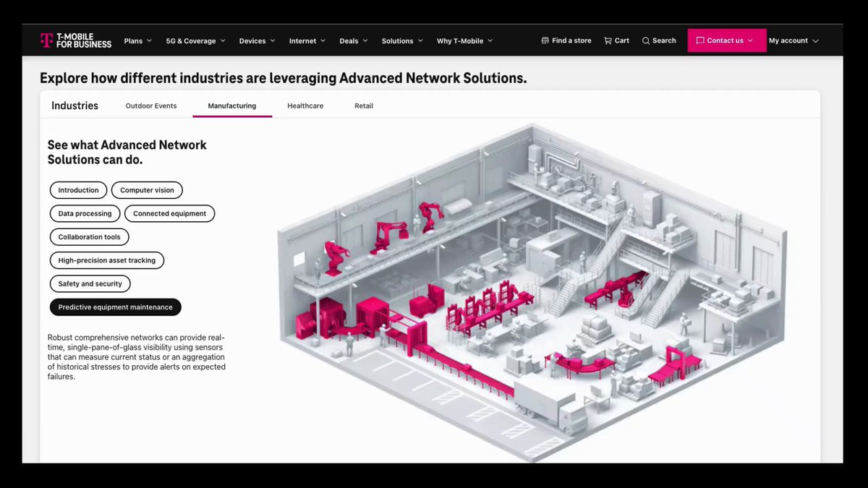The width and height of the screenshot is (868, 488).
Task: Select the Collaboration tools pill
Action: pyautogui.click(x=89, y=236)
